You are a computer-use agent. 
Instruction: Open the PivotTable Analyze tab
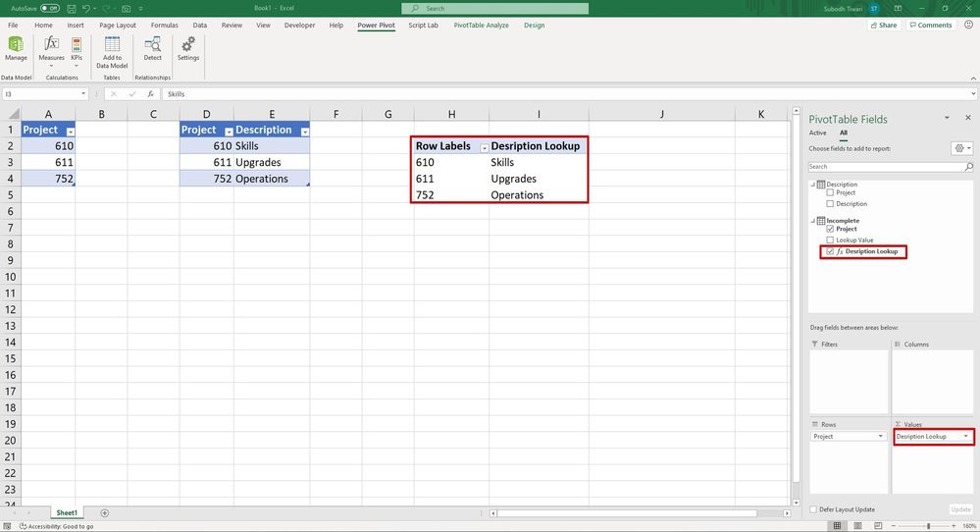click(481, 25)
